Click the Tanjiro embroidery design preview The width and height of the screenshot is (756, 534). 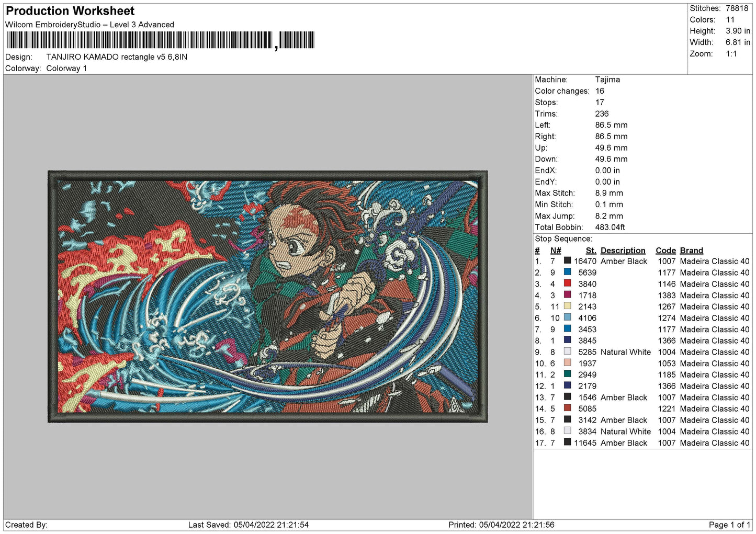click(267, 297)
